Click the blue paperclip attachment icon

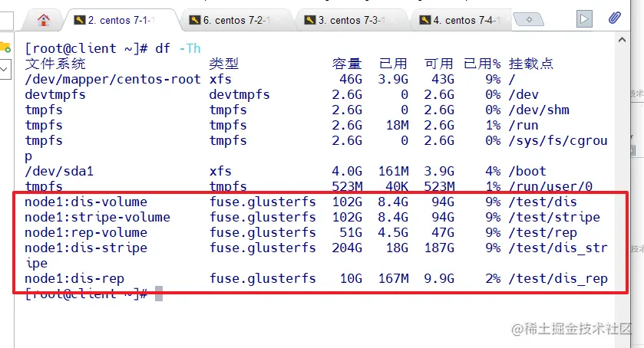pyautogui.click(x=614, y=18)
